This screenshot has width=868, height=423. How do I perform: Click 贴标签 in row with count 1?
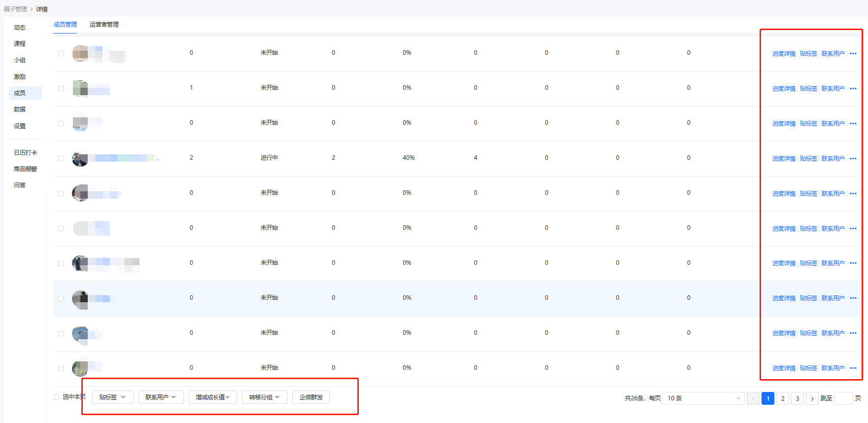pos(808,89)
